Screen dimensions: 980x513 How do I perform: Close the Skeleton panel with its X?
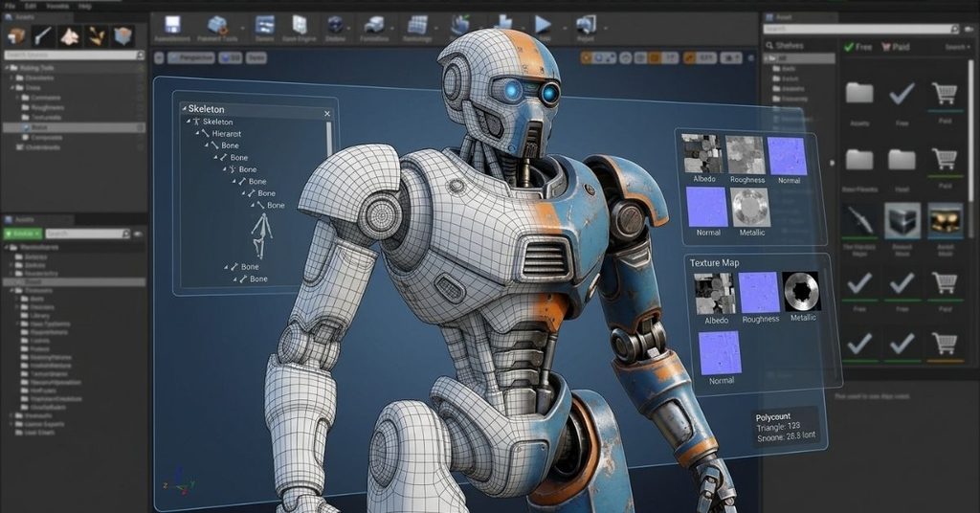[327, 113]
